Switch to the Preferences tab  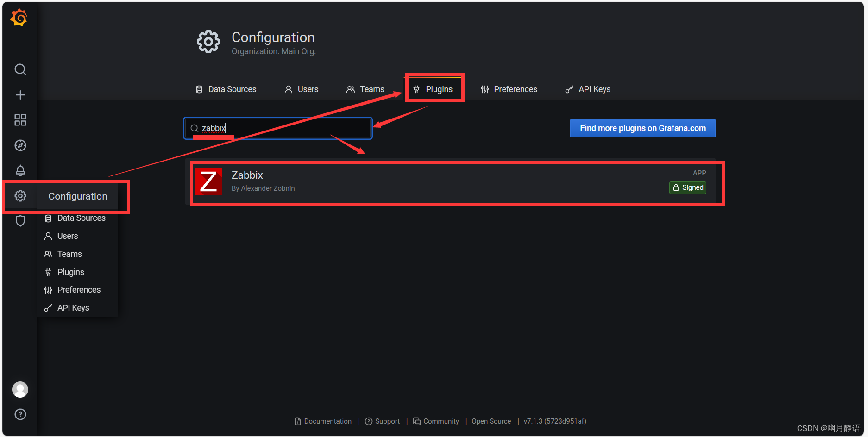(509, 89)
